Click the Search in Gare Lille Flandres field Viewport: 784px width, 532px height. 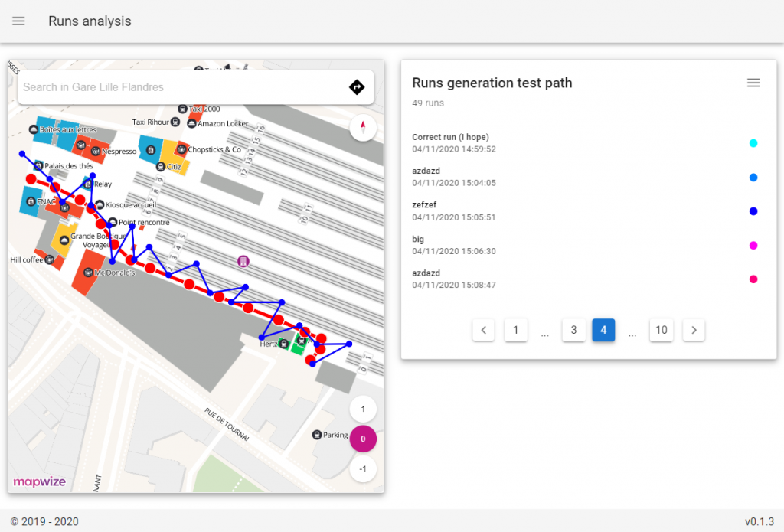point(153,86)
